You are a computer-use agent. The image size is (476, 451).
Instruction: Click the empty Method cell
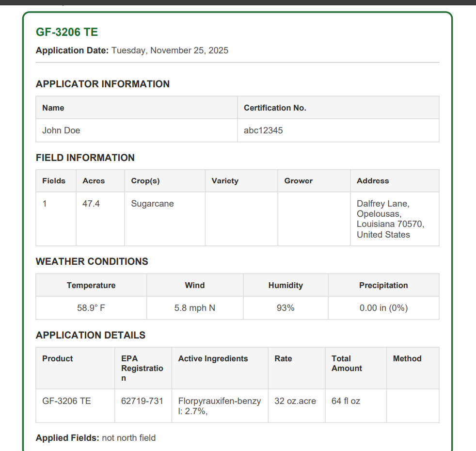point(413,406)
